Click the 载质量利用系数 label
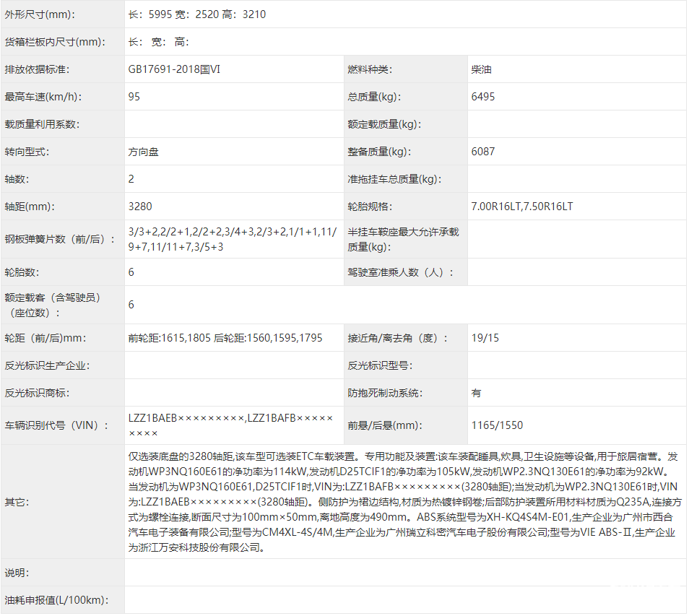This screenshot has width=689, height=616. tap(42, 124)
